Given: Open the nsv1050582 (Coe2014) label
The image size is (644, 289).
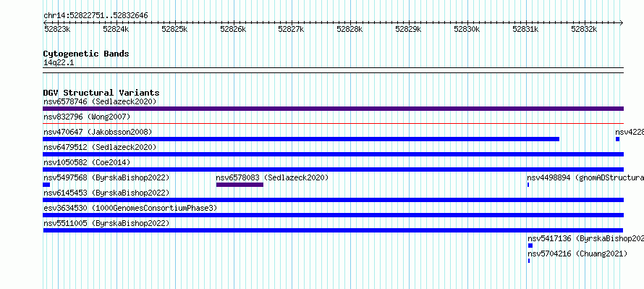Looking at the screenshot, I should pyautogui.click(x=87, y=162).
